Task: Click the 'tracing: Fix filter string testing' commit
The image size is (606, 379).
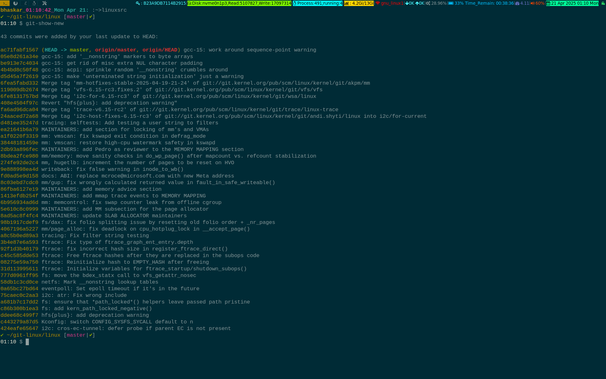Action: [x=74, y=236]
